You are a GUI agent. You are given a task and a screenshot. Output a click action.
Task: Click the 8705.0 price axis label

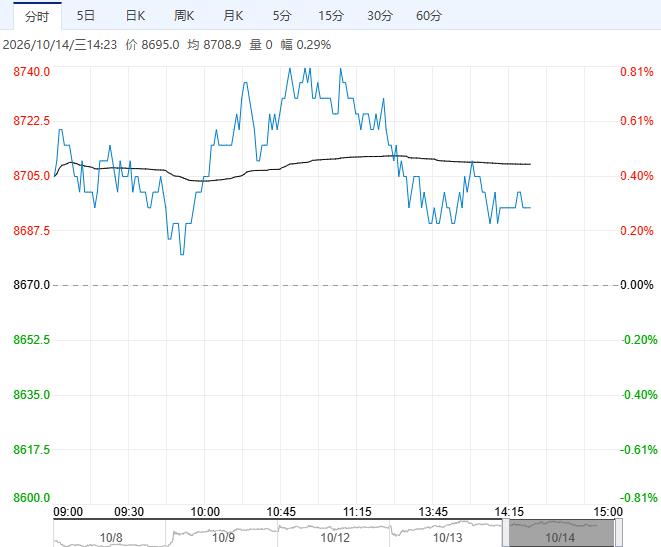tap(31, 176)
